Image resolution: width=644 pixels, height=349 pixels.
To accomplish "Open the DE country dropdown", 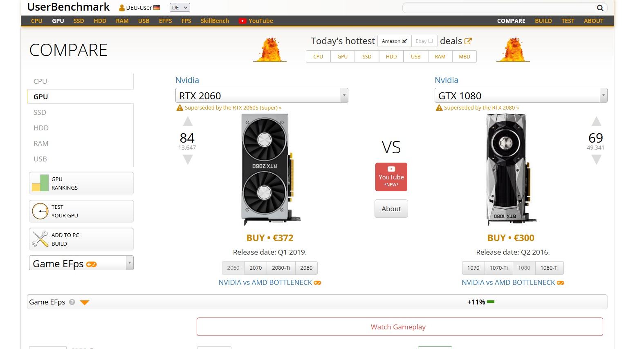I will 180,8.
